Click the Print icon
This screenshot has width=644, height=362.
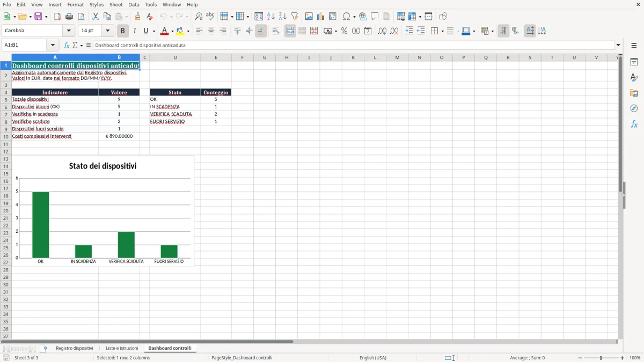coord(69,17)
